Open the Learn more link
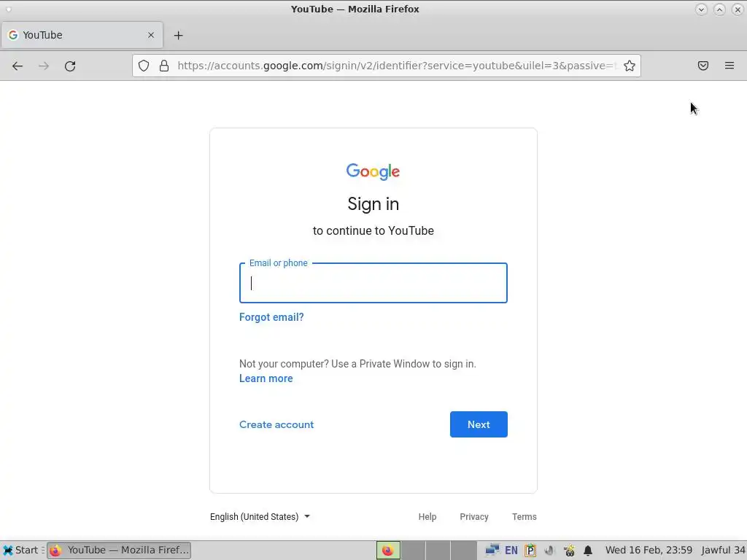 [x=266, y=378]
